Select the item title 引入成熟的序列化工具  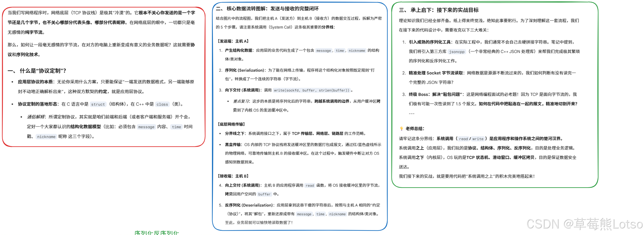(x=430, y=42)
